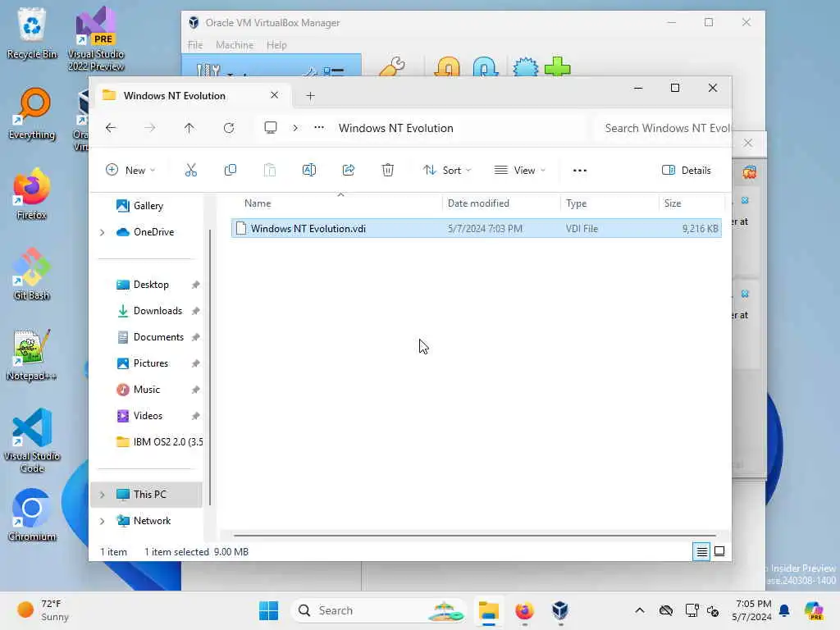Open Desktop in navigation pane
This screenshot has height=630, width=840.
coord(151,285)
